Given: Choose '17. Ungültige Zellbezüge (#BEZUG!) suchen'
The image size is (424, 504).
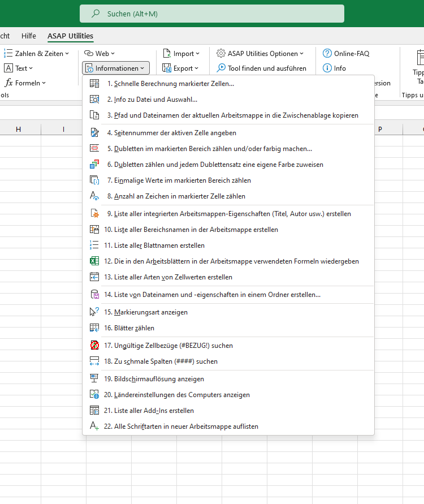Looking at the screenshot, I should [x=228, y=345].
